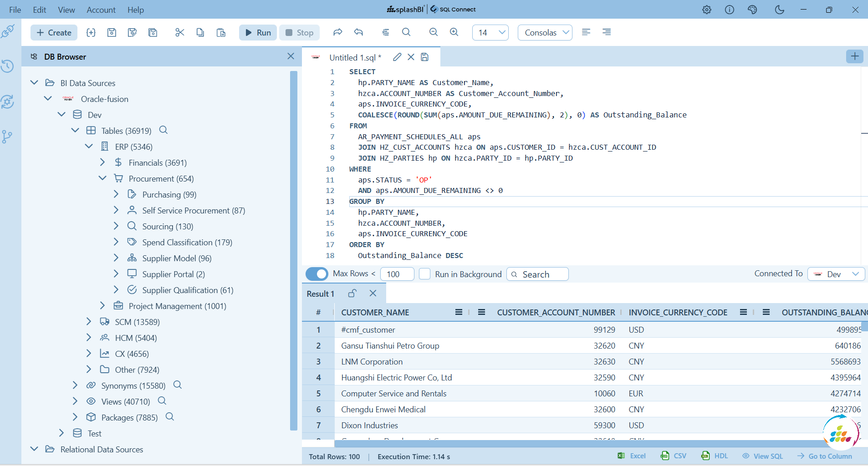Click the align left text icon
The image size is (868, 466).
tap(586, 32)
